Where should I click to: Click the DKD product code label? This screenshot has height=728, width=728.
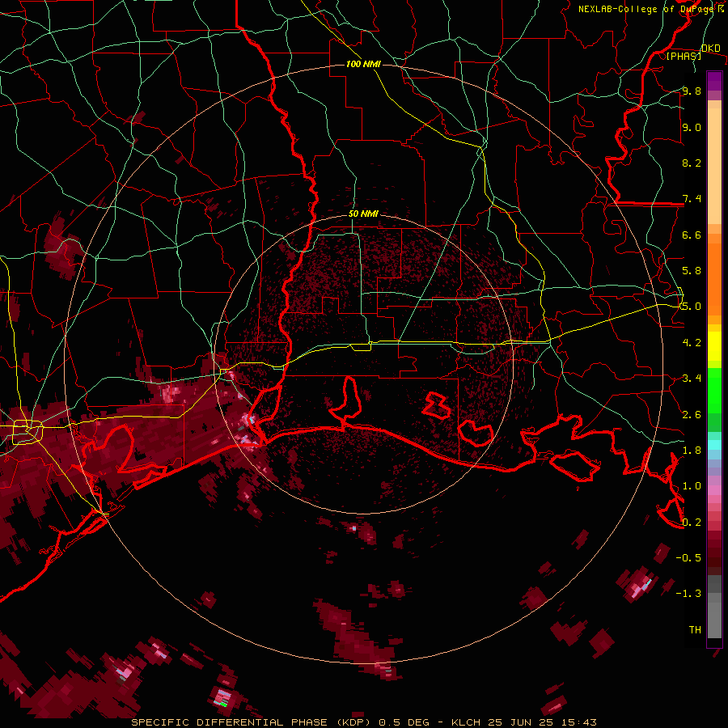coord(711,48)
